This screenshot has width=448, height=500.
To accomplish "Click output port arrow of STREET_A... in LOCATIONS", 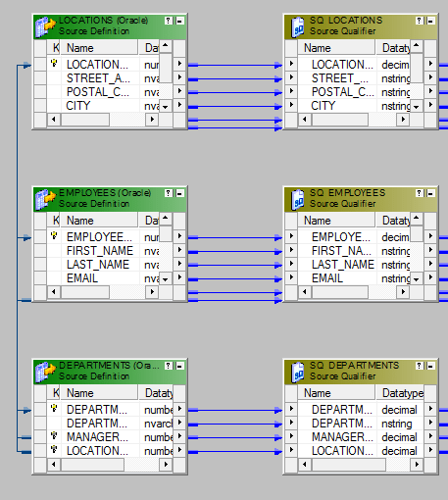I will pyautogui.click(x=179, y=77).
